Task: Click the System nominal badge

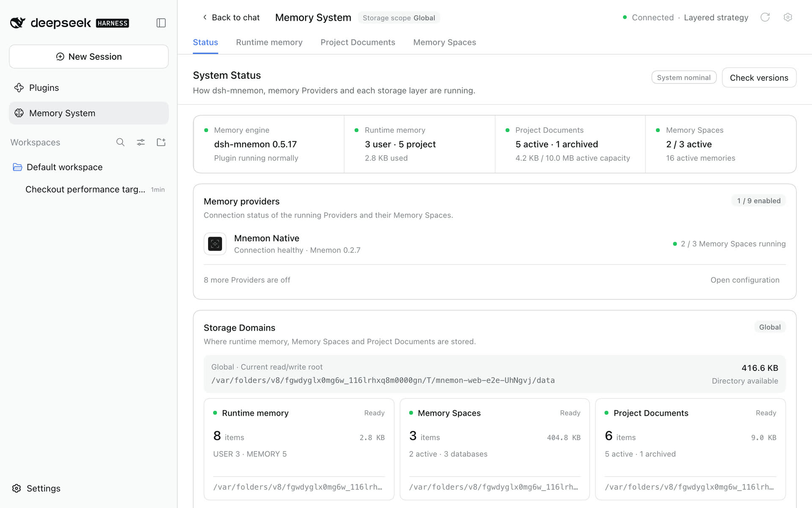Action: [x=684, y=77]
